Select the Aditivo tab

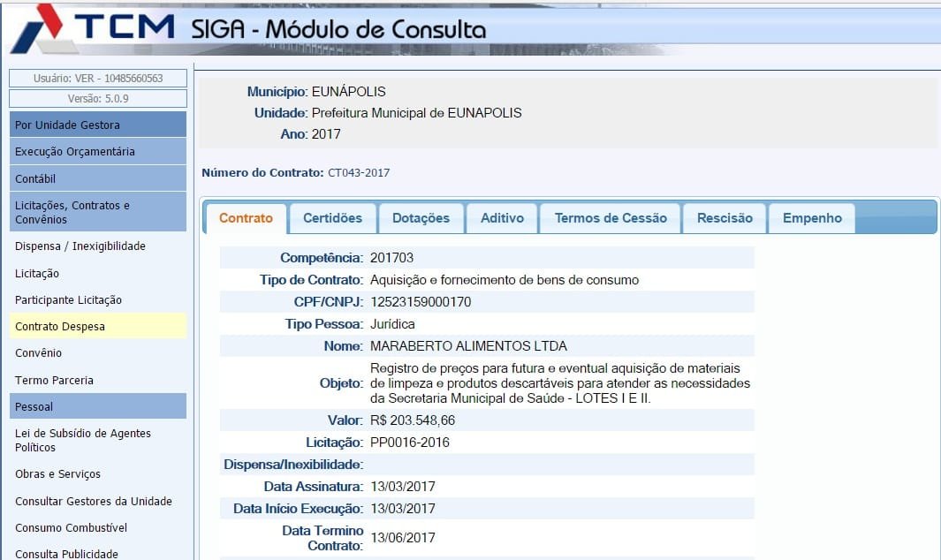[x=502, y=218]
